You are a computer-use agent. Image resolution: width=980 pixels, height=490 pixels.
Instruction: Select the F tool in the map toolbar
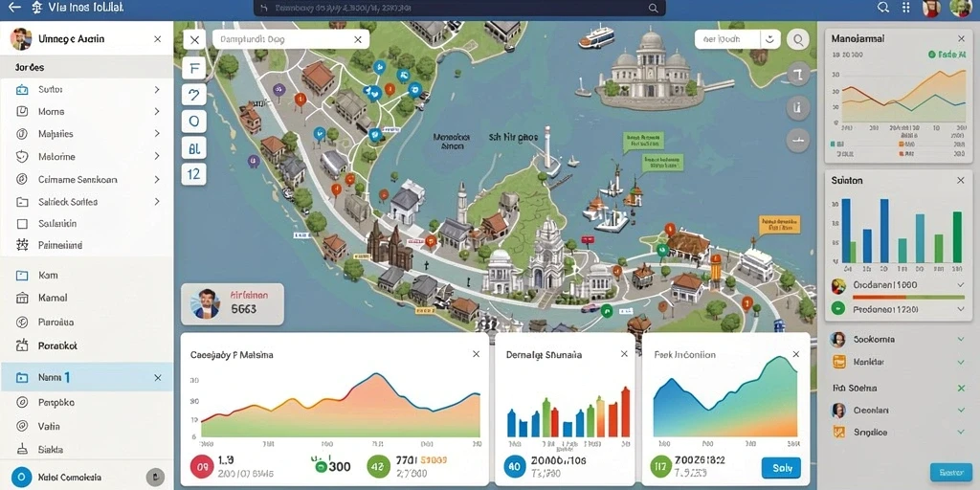(193, 69)
